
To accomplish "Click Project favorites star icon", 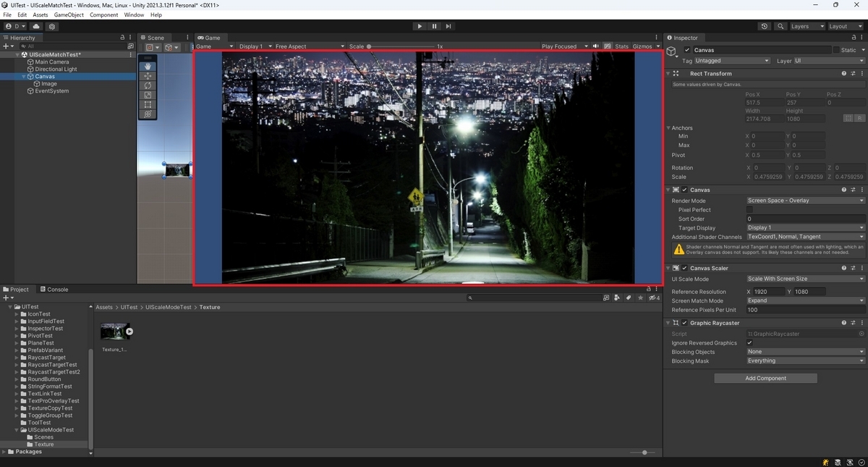I will [640, 298].
